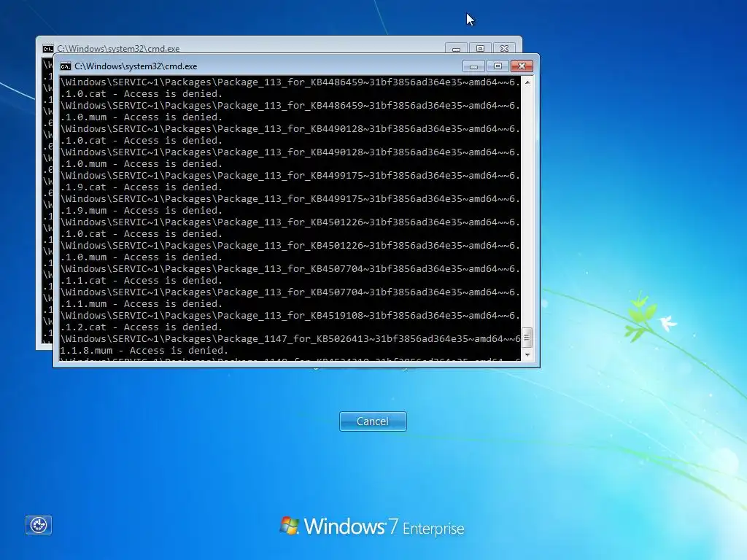Click the KB4519108 package line
The image size is (747, 560).
pos(290,315)
